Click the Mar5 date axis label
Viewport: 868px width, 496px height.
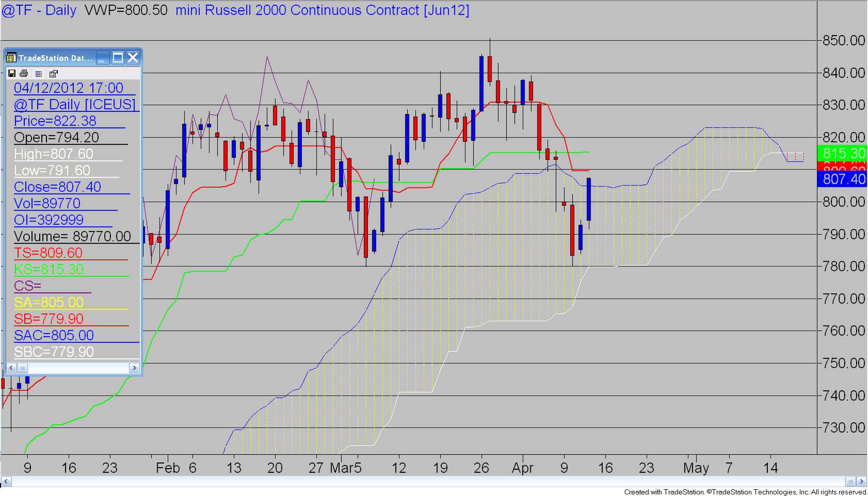click(x=346, y=468)
